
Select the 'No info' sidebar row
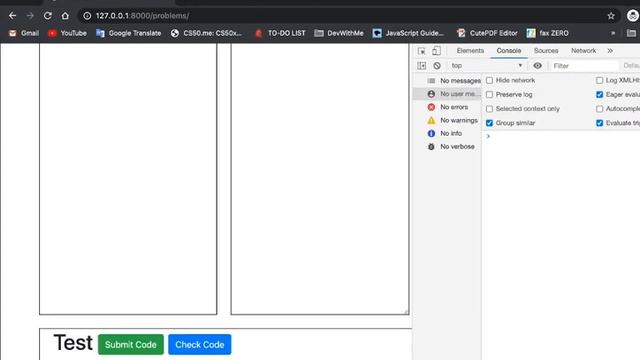point(447,133)
